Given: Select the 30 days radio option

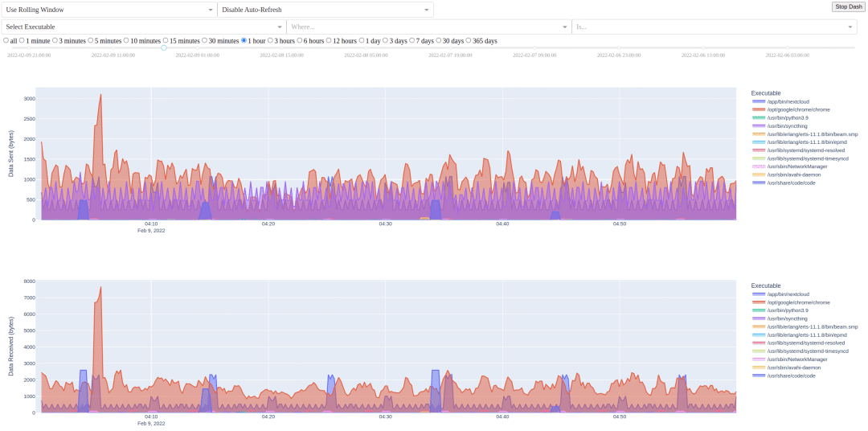Looking at the screenshot, I should point(439,40).
